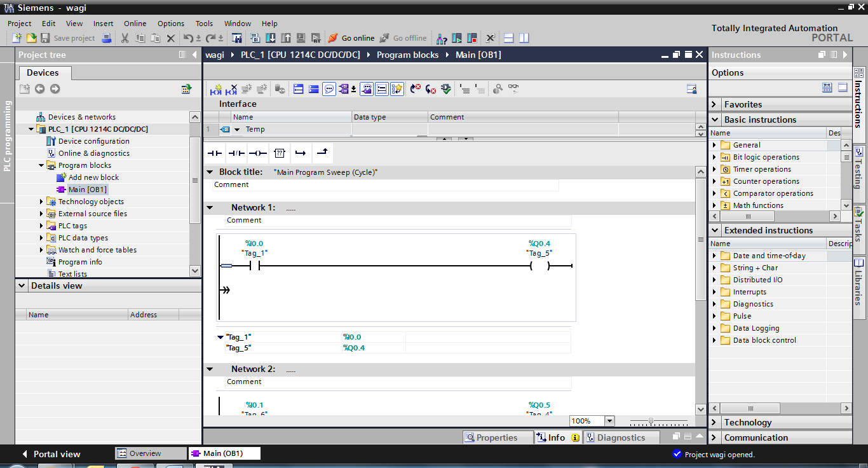Collapse Network 2

[209, 369]
